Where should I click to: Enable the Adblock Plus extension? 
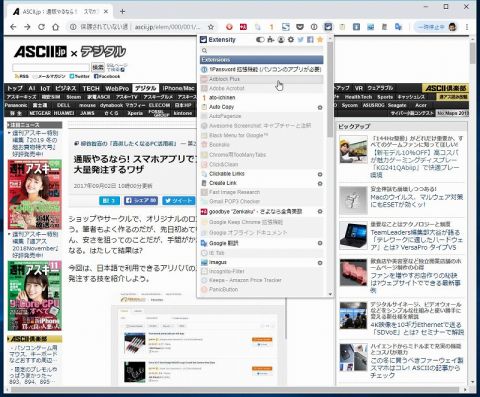point(262,79)
